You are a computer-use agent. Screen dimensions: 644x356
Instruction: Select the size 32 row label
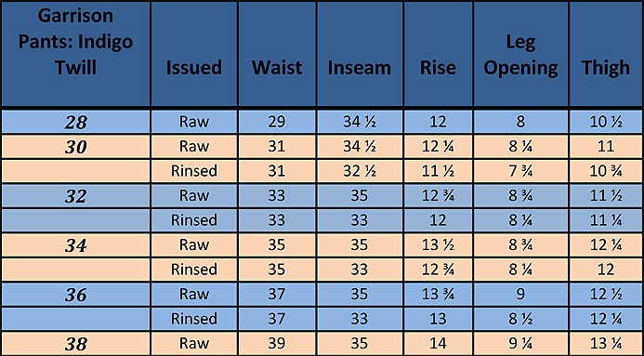click(75, 196)
